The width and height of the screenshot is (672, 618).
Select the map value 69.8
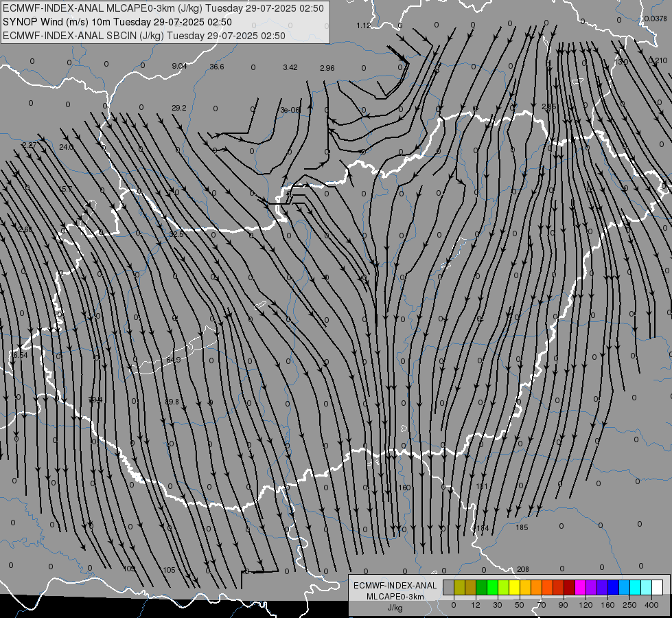(x=172, y=402)
